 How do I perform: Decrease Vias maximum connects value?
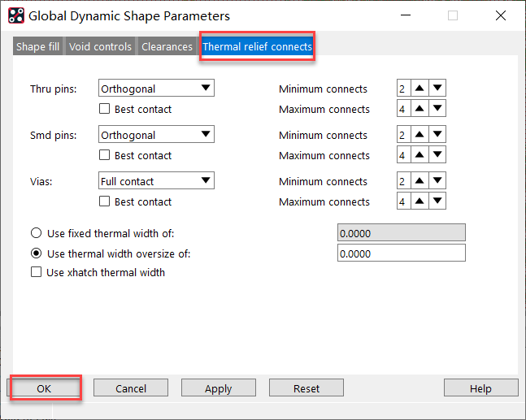point(438,201)
